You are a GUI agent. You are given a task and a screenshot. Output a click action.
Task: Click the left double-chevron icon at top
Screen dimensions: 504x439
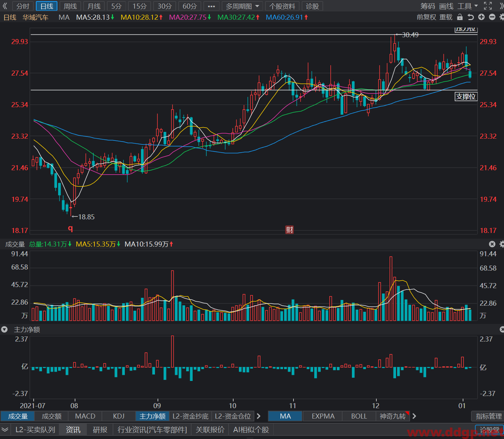coord(5,6)
